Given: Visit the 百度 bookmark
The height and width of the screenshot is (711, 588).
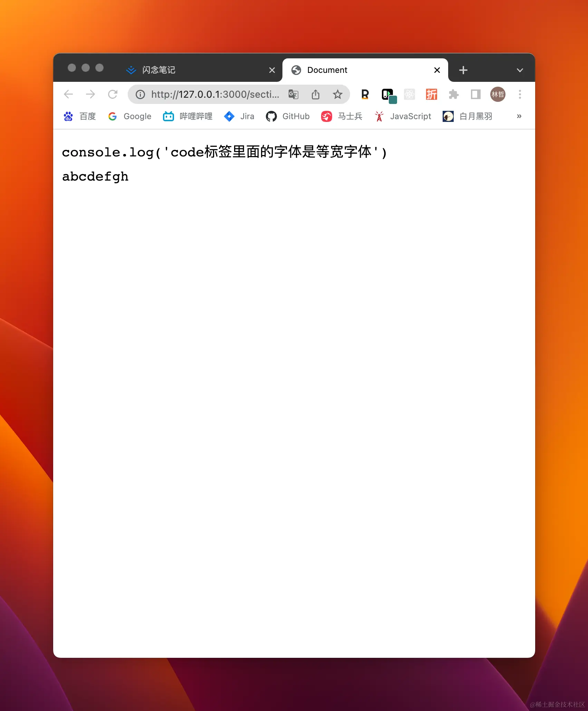Looking at the screenshot, I should click(79, 116).
